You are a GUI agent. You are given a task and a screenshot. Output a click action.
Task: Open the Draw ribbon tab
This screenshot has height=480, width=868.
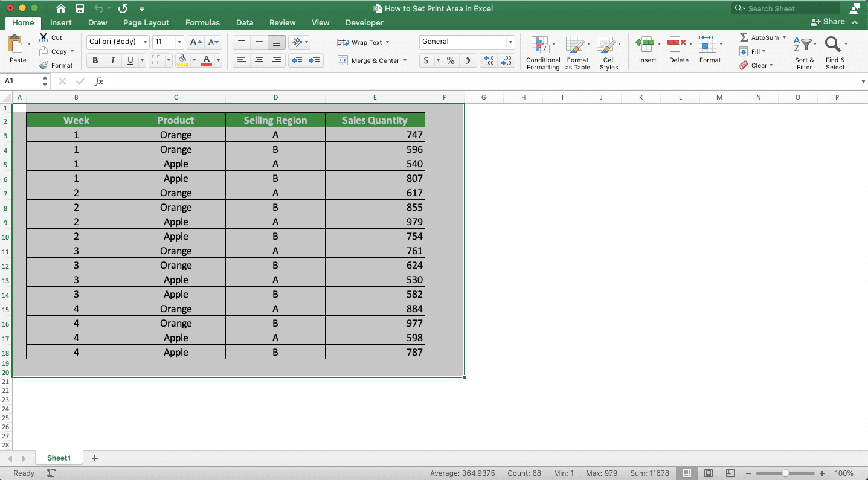click(x=97, y=23)
